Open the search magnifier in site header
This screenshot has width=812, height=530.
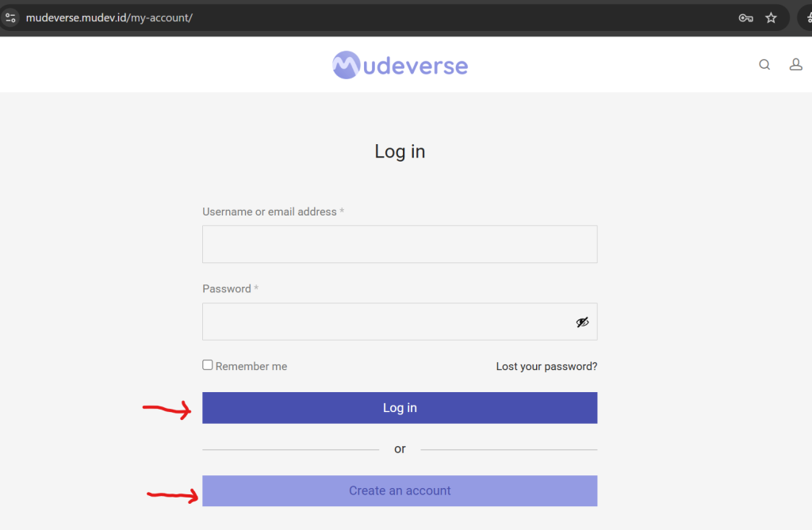tap(764, 65)
